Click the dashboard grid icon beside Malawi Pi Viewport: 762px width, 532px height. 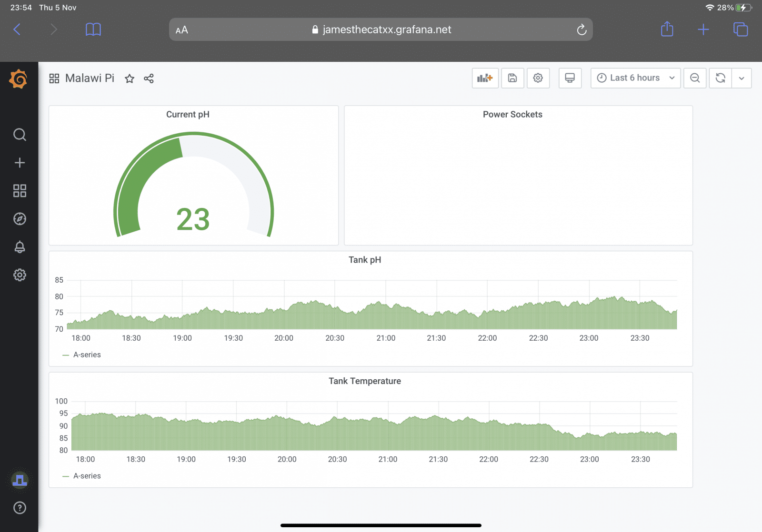[x=54, y=79]
